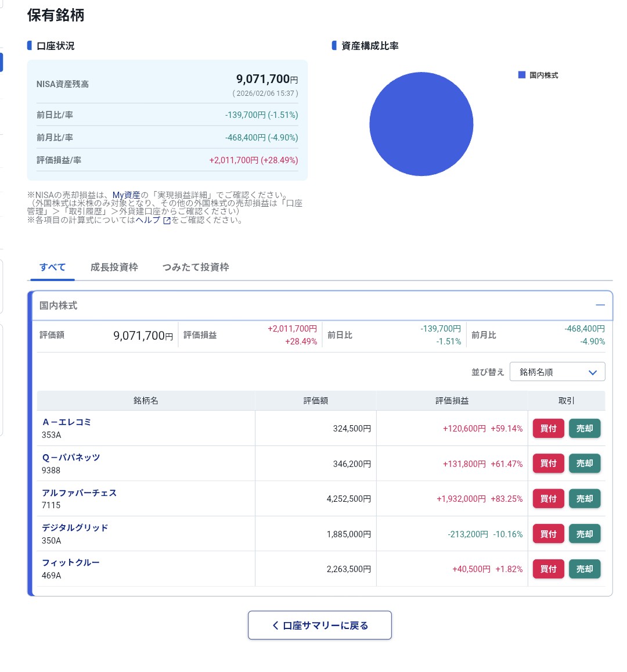Click the external link icon beside ヘルプ

point(166,220)
